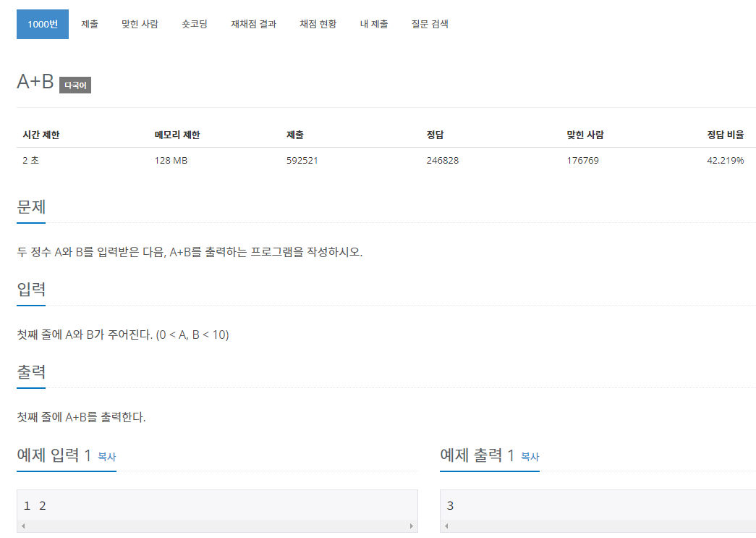
Task: Click the example output text '3'
Action: [450, 505]
